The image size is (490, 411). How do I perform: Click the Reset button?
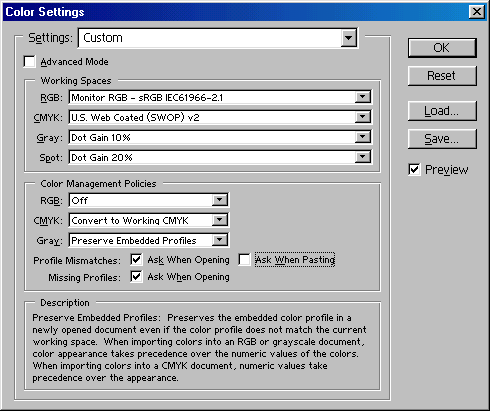coord(442,76)
